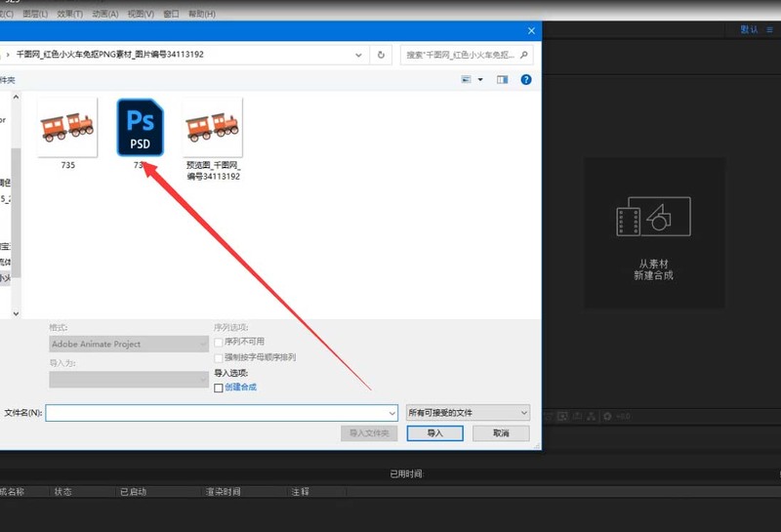Expand the view options dropdown arrow
Image resolution: width=781 pixels, height=532 pixels.
[480, 80]
